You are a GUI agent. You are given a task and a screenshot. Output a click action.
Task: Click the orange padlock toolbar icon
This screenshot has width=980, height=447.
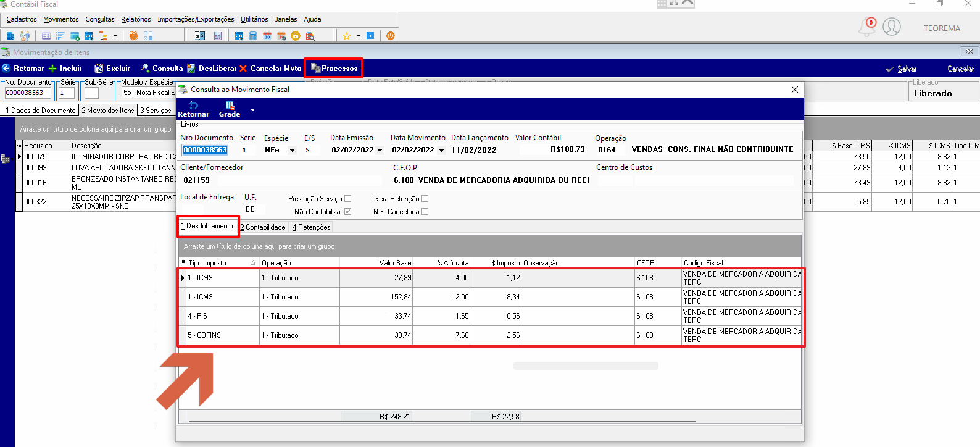tap(296, 36)
